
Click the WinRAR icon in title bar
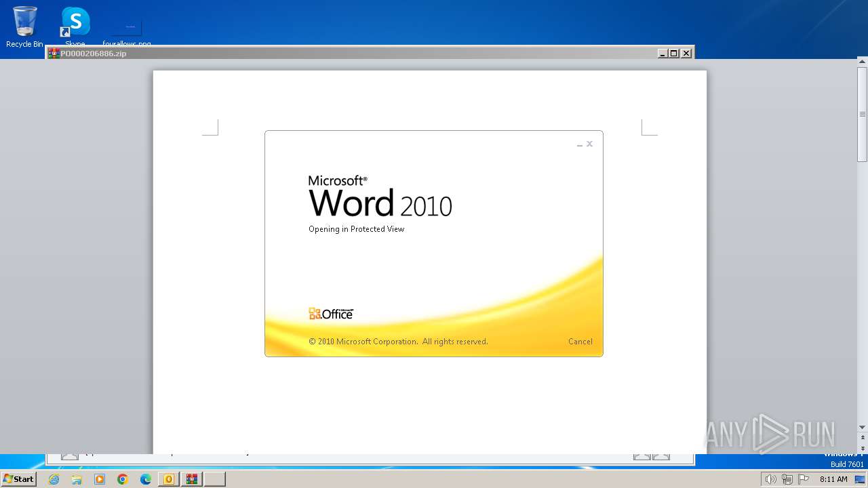coord(54,53)
